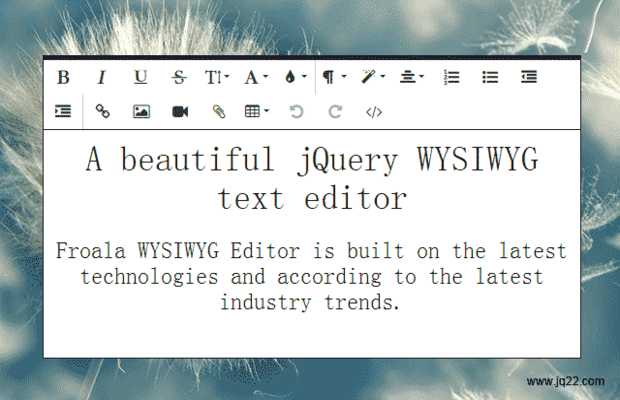Click paragraph line starting 'Froala WYSIWYG Editor'

tap(312, 251)
